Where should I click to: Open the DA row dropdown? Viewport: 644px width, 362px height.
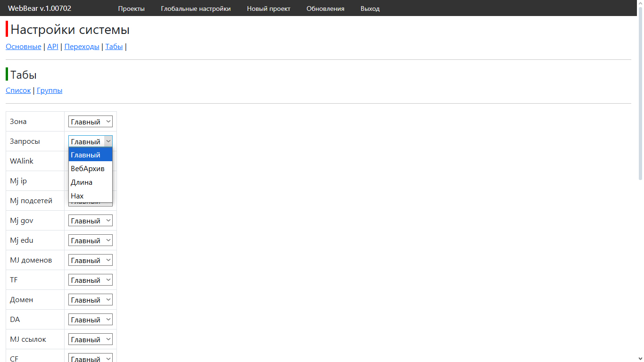(x=91, y=320)
